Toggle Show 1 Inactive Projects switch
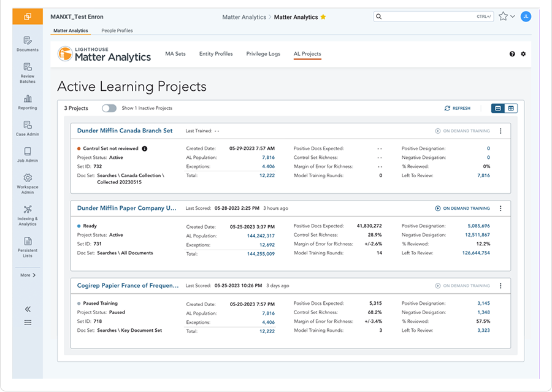Viewport: 552px width, 392px height. 109,108
